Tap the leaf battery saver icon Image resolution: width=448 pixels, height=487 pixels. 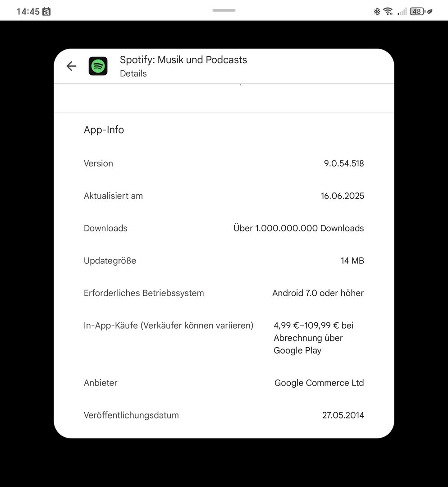coord(430,12)
